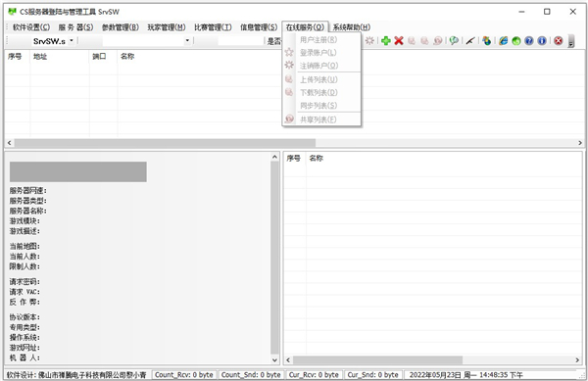Click the gray banner box in info panel

[78, 172]
